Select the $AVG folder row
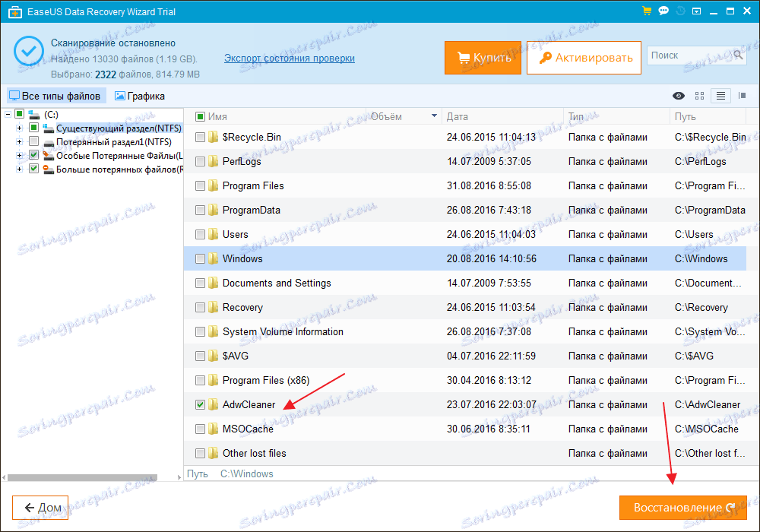The width and height of the screenshot is (760, 532). pyautogui.click(x=464, y=356)
